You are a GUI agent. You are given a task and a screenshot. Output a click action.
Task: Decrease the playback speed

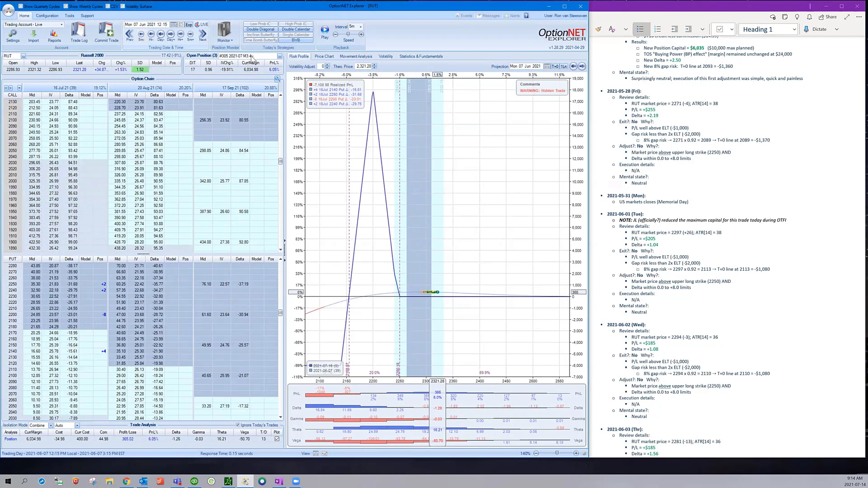(x=335, y=34)
